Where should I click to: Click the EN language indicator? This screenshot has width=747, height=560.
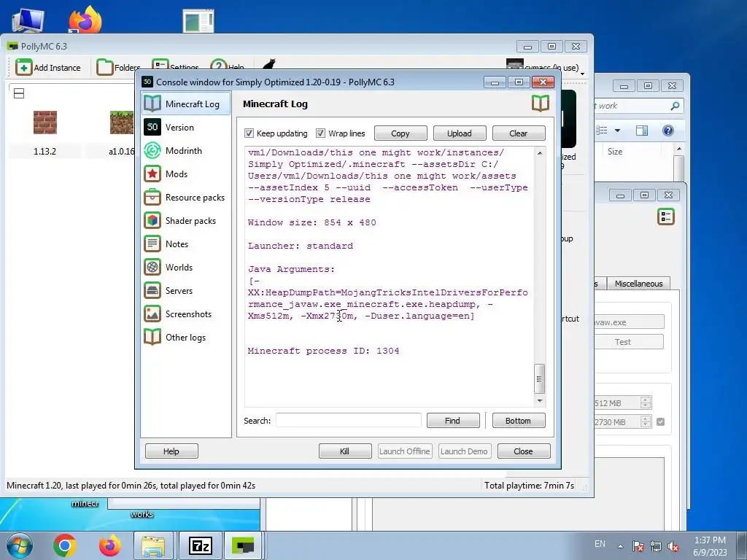click(x=600, y=544)
